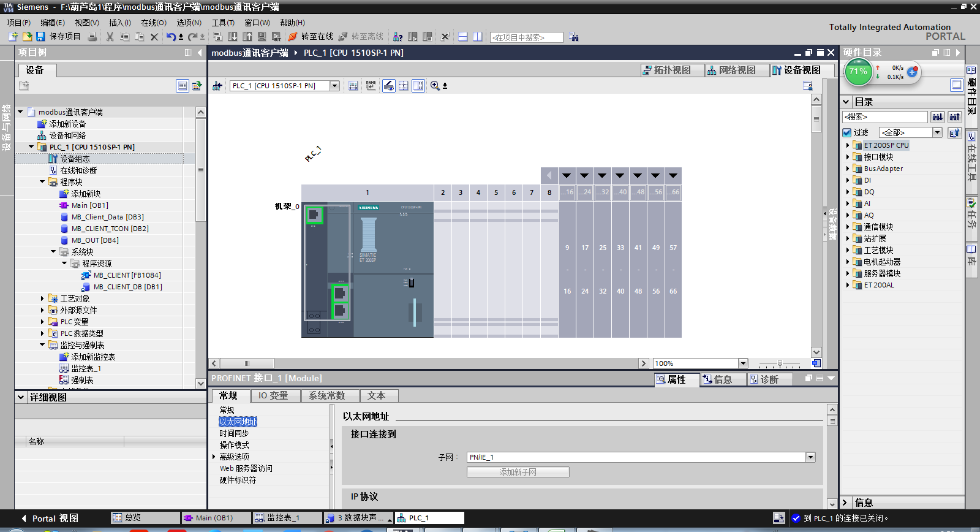Select MB_CLIENT_TCON [DB2]
Screen dimensions: 980x532
coord(110,229)
